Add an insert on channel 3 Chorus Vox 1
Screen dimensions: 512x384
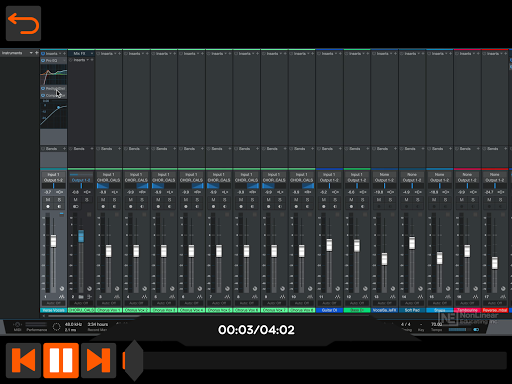(120, 53)
